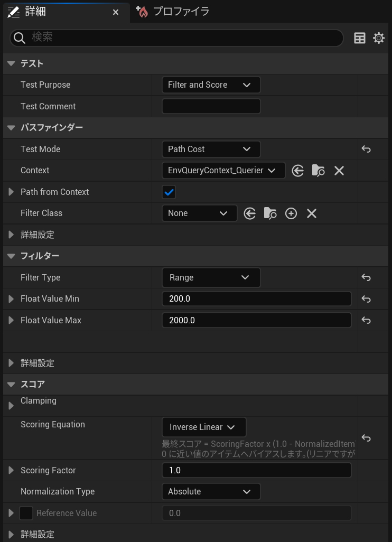392x542 pixels.
Task: Switch to the プロファイラ tab
Action: tap(174, 12)
